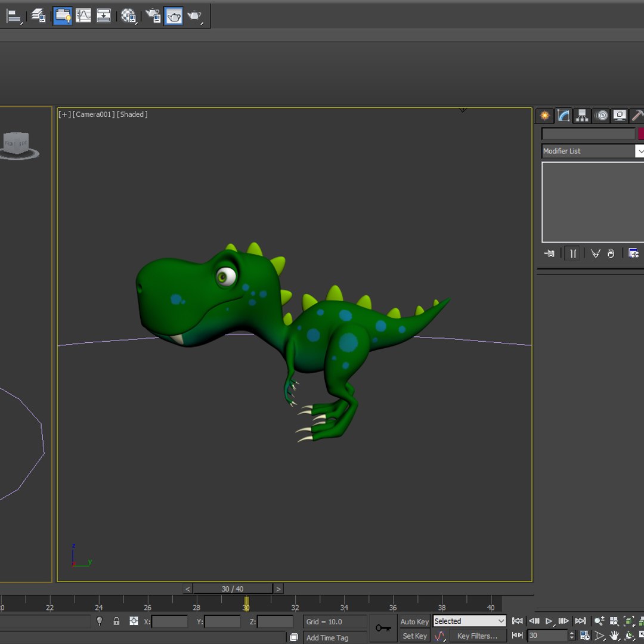Toggle Auto Key mode
Viewport: 644px width, 644px height.
414,621
